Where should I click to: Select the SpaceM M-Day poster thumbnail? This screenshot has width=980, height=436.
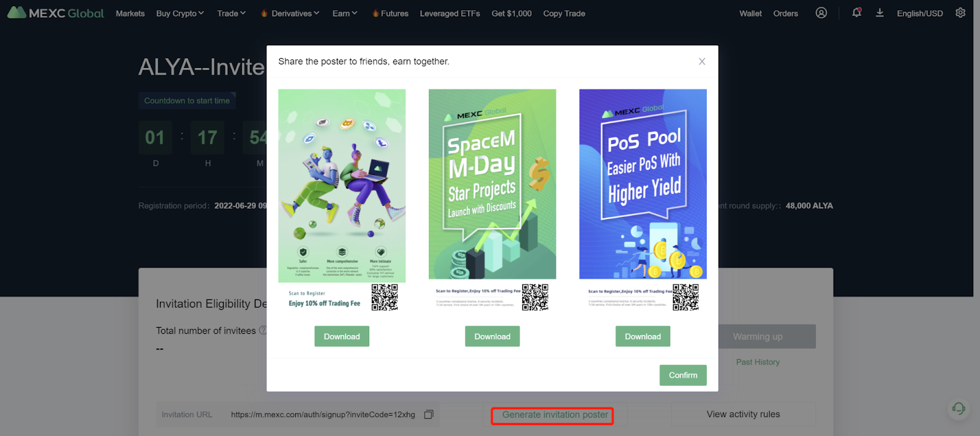click(492, 200)
